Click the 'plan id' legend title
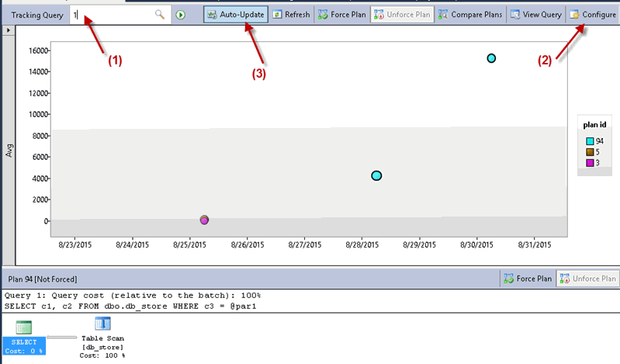 [594, 125]
